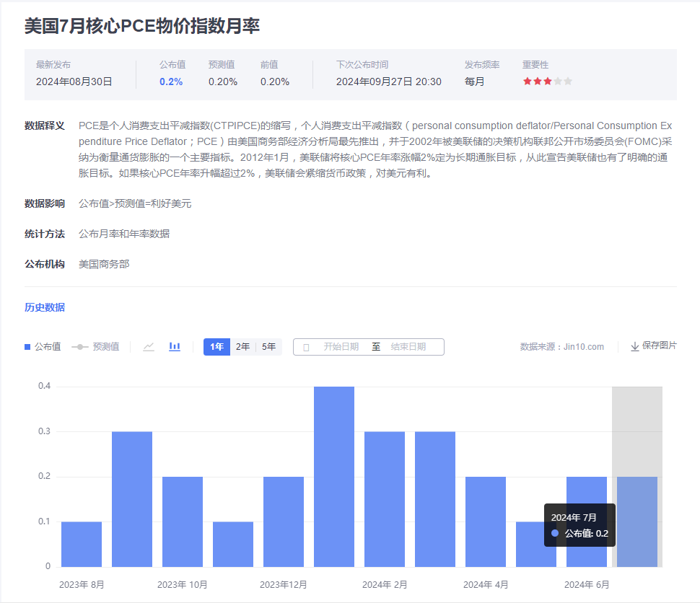The image size is (700, 603).
Task: Toggle 预测值 legend series
Action: (x=96, y=347)
